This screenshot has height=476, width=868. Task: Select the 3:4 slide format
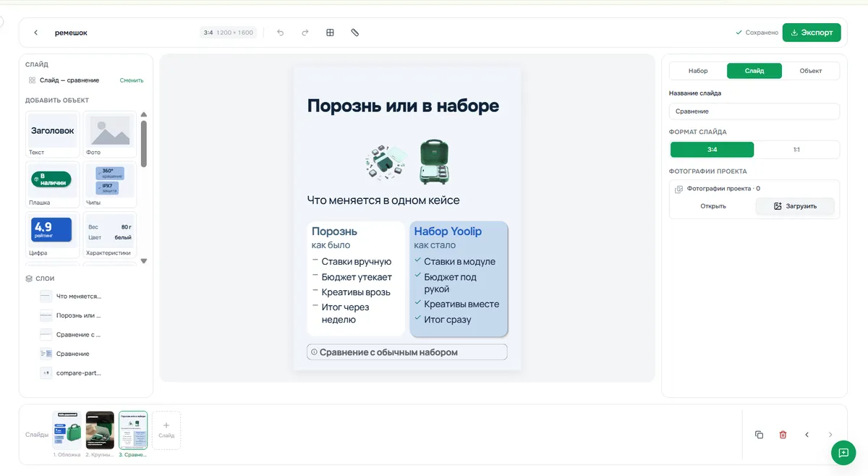click(x=712, y=150)
